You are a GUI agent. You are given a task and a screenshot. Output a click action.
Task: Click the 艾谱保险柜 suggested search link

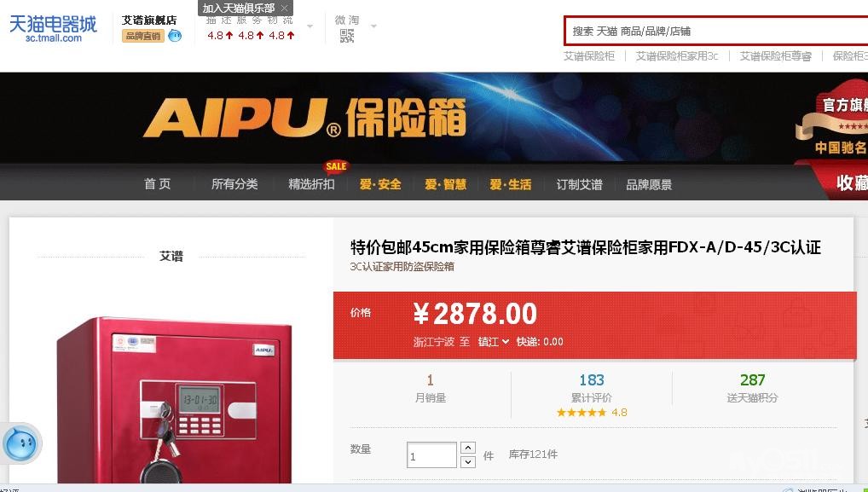coord(589,56)
